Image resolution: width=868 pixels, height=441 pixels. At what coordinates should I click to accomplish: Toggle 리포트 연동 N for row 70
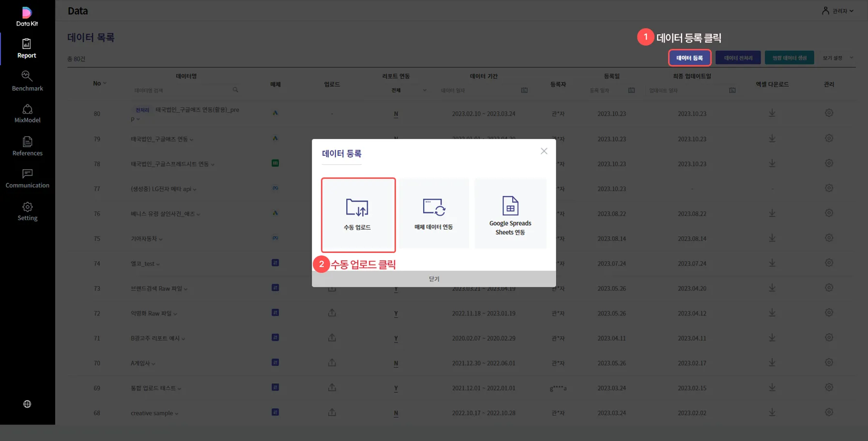396,363
